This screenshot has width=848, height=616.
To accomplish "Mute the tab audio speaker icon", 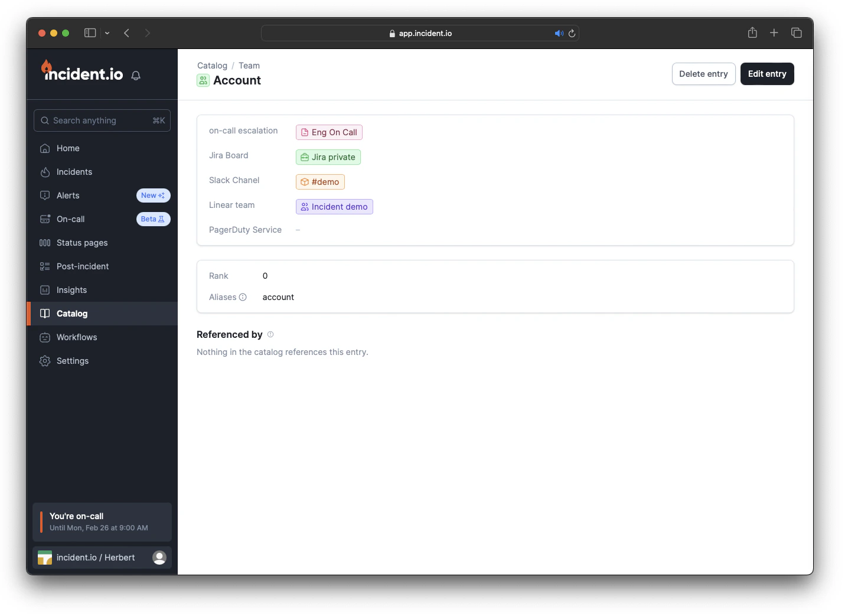I will click(559, 34).
